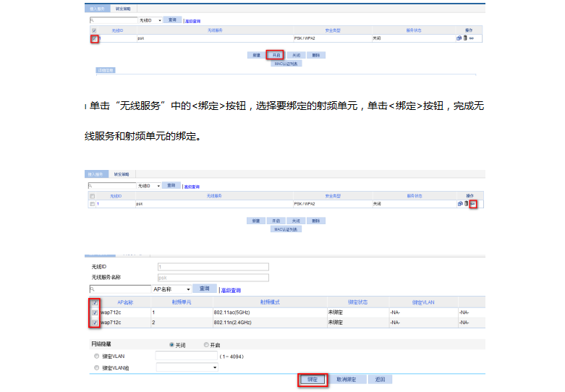565x392 pixels.
Task: Click bind link icon in second wireless service list
Action: 472,204
